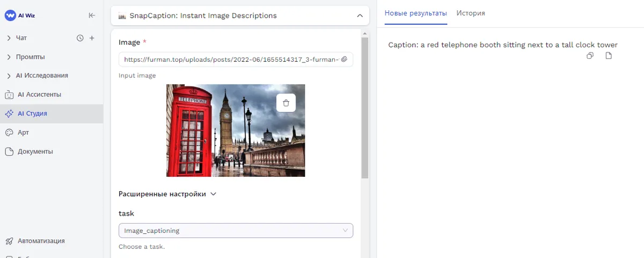Save caption as document icon
The width and height of the screenshot is (644, 258).
coord(609,56)
